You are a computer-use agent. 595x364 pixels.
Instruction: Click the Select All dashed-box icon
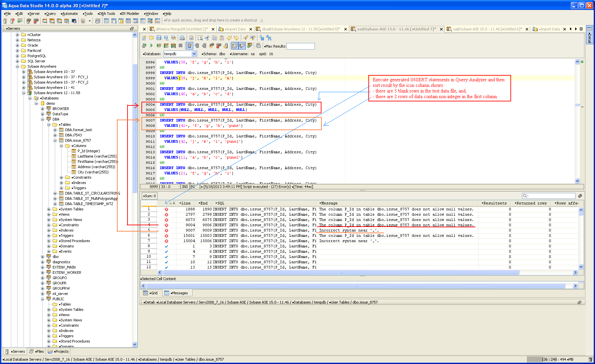(200, 38)
